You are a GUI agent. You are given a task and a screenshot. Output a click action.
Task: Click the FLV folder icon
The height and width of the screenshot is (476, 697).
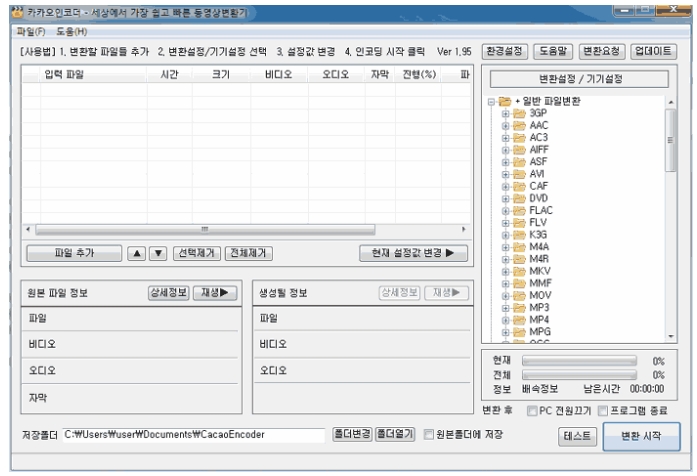pyautogui.click(x=519, y=223)
